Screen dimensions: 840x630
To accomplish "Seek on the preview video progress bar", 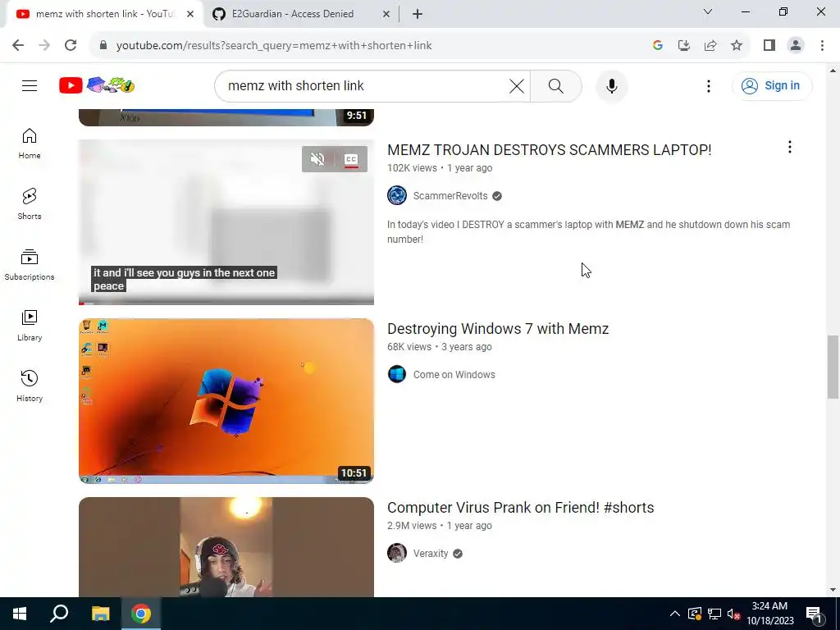I will point(226,303).
